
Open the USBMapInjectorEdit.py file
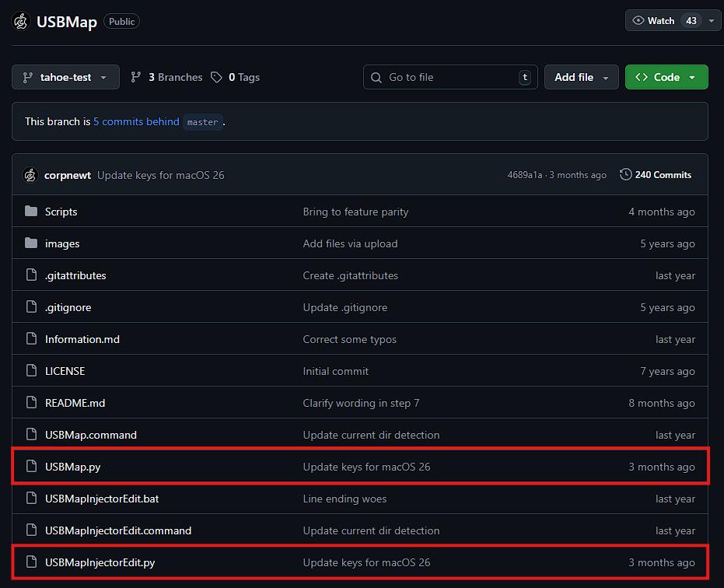tap(100, 562)
